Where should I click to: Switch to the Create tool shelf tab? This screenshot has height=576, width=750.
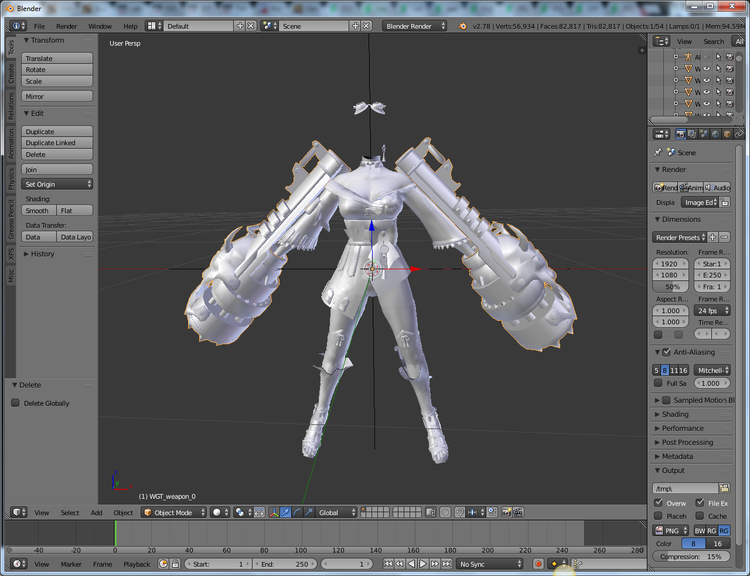click(x=11, y=74)
